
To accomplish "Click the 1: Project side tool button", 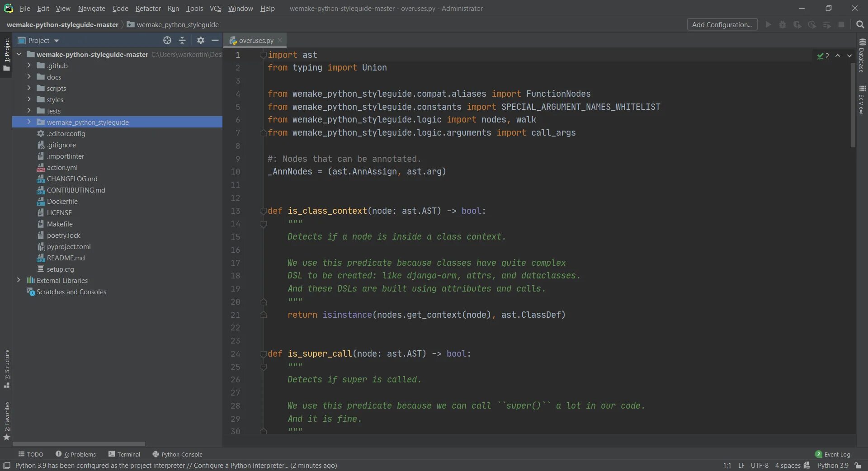I will pos(6,55).
